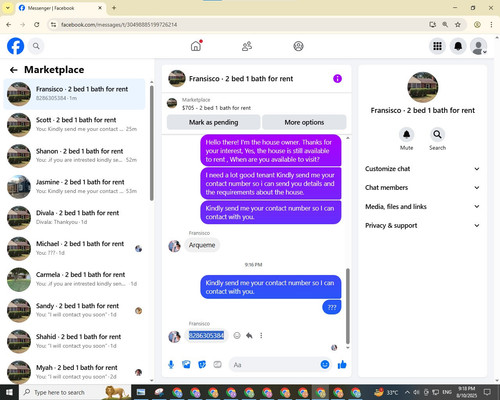This screenshot has height=400, width=500.
Task: Open the Groups icon in top navigation
Action: click(298, 46)
